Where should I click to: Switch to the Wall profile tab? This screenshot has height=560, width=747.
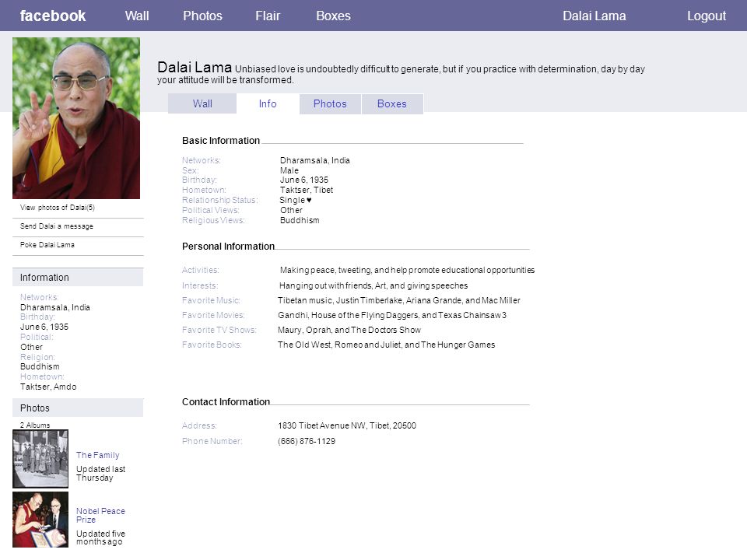(202, 103)
